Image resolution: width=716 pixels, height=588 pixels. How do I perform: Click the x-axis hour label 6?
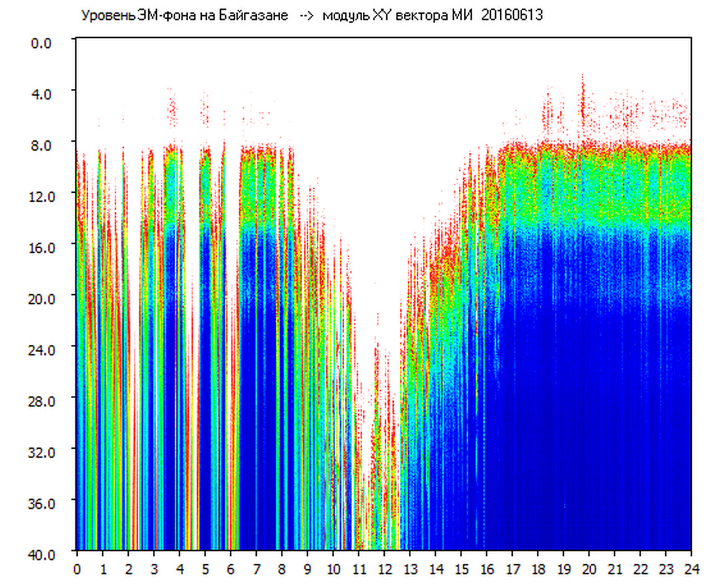pyautogui.click(x=231, y=568)
